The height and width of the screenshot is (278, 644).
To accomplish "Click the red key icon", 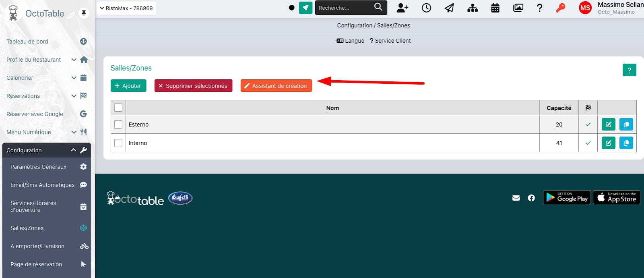I will coord(561,8).
